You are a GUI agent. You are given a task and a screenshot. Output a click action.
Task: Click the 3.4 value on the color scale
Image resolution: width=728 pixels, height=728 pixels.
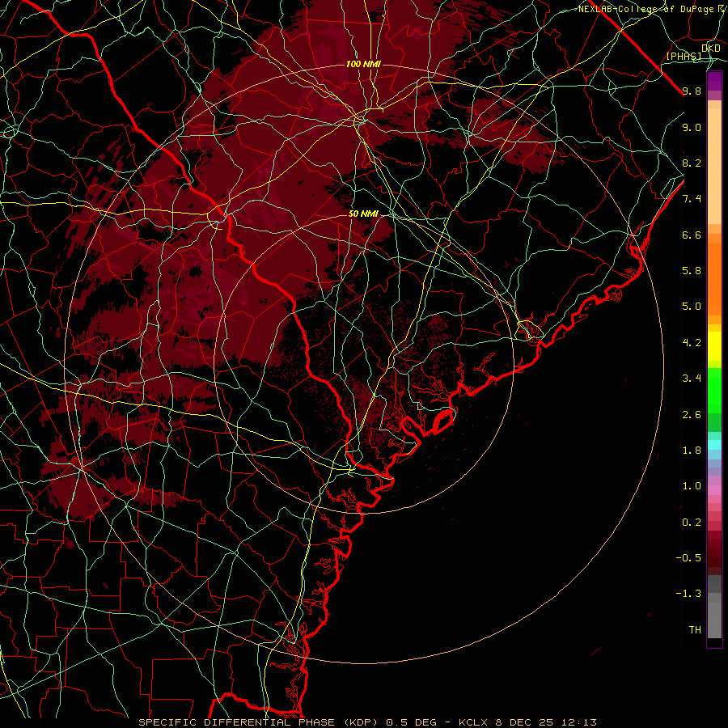click(692, 379)
